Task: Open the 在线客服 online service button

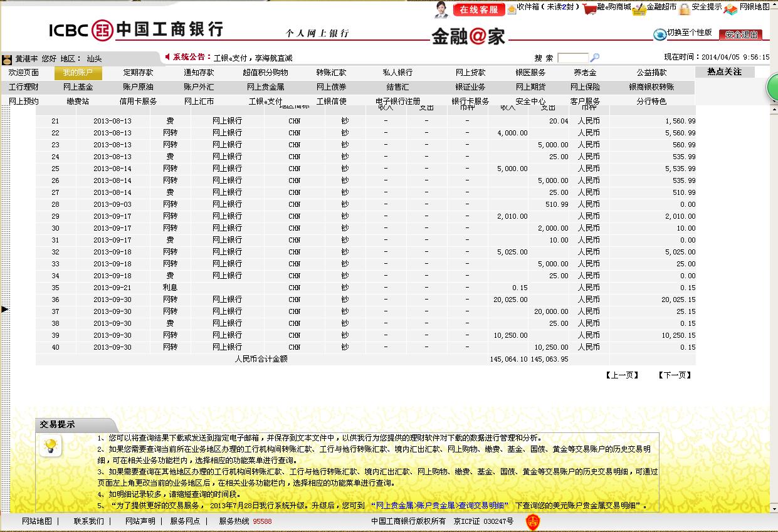Action: point(479,9)
